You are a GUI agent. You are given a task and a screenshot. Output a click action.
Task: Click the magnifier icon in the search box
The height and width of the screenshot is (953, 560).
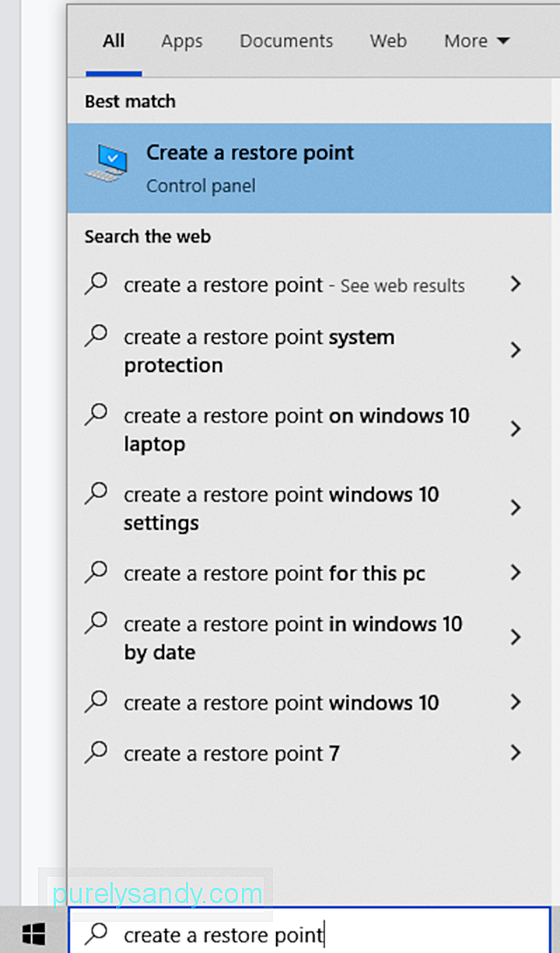coord(96,934)
